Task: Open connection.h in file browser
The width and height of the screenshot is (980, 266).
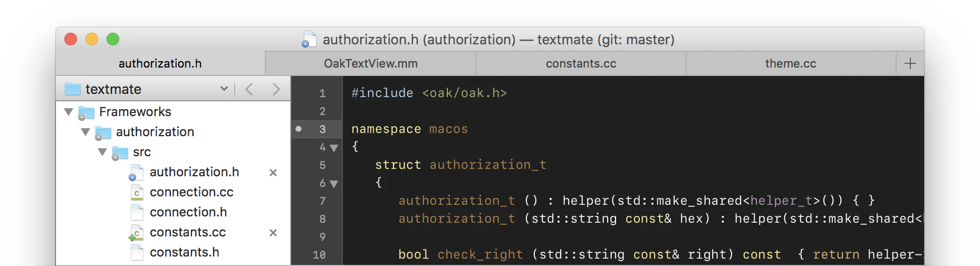Action: 188,212
